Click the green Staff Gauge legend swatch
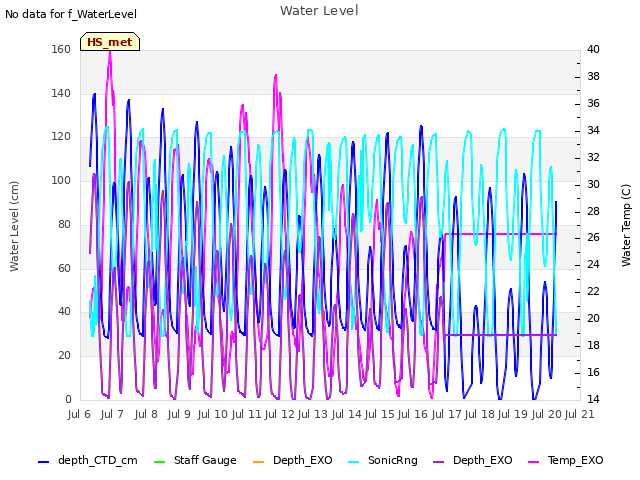 pyautogui.click(x=159, y=462)
